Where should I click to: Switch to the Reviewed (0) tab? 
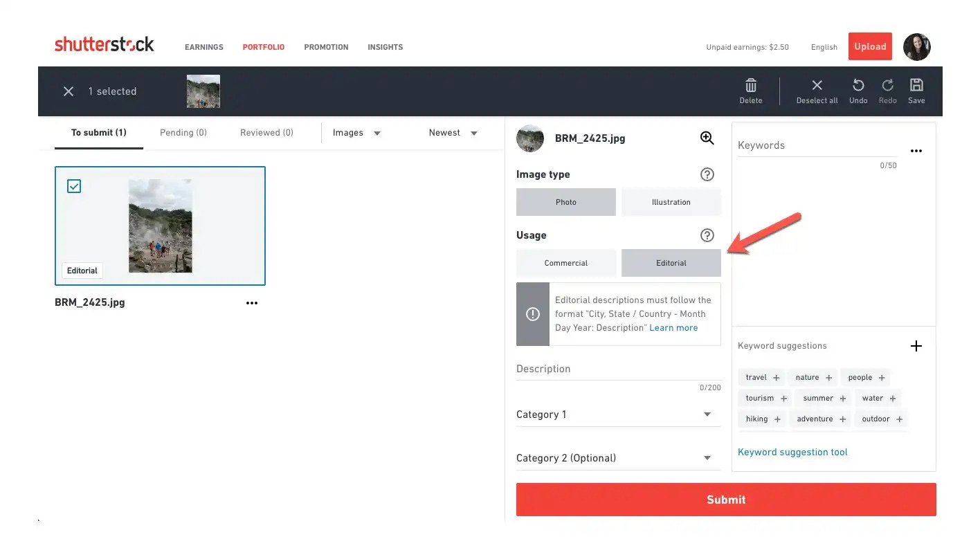(266, 133)
